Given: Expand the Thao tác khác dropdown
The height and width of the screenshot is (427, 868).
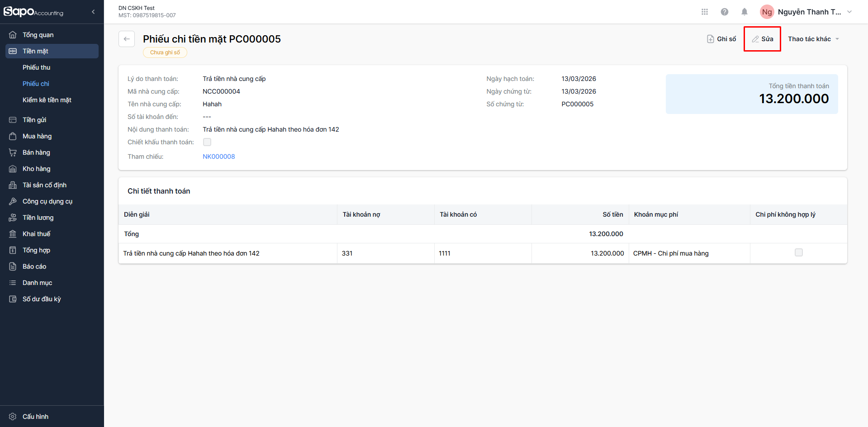Looking at the screenshot, I should tap(813, 39).
